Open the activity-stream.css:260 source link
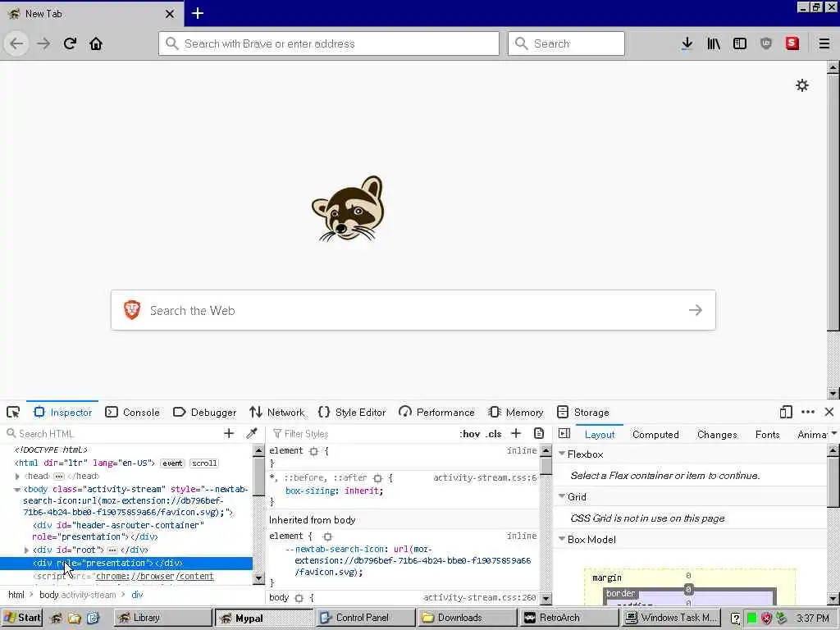This screenshot has height=630, width=840. tap(479, 597)
